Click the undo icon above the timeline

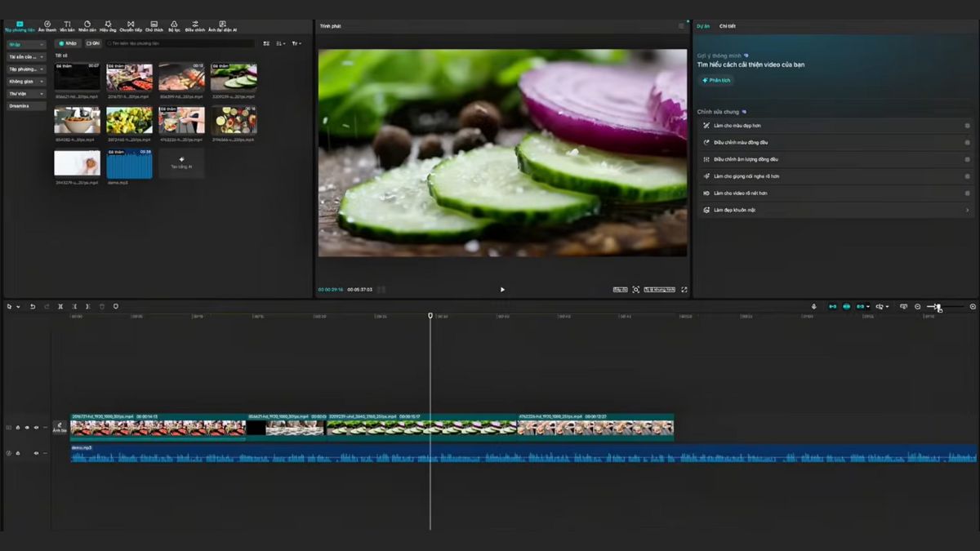click(x=33, y=306)
